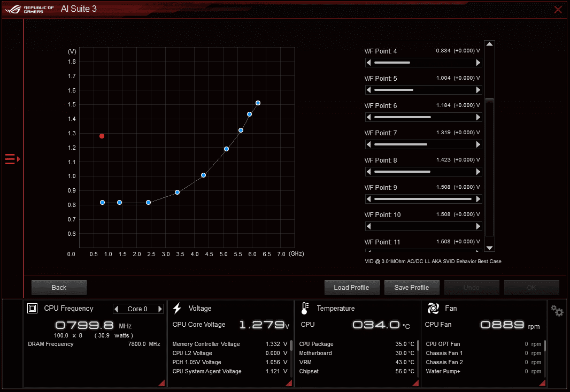Select the leftmost blue curve point
Screen dimensions: 570x392
click(x=102, y=203)
